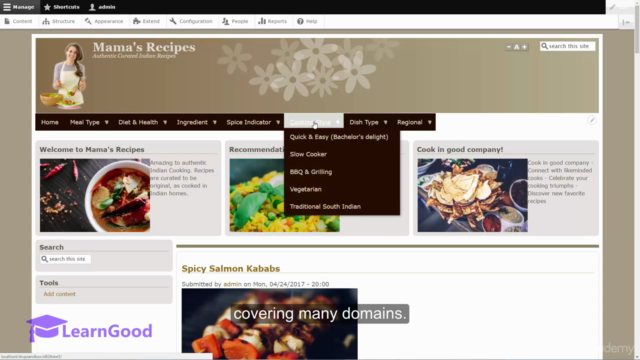This screenshot has width=640, height=360.
Task: Expand the Ingredient dropdown arrow
Action: click(x=215, y=122)
